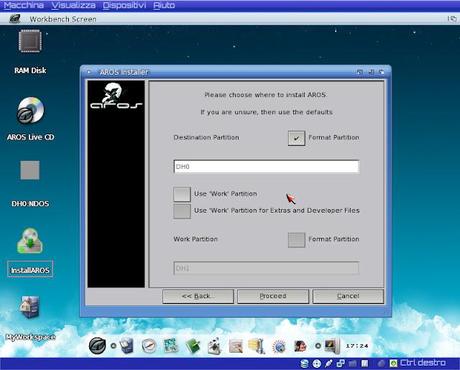Click the VirtualBox USB devices status icon

(x=329, y=363)
